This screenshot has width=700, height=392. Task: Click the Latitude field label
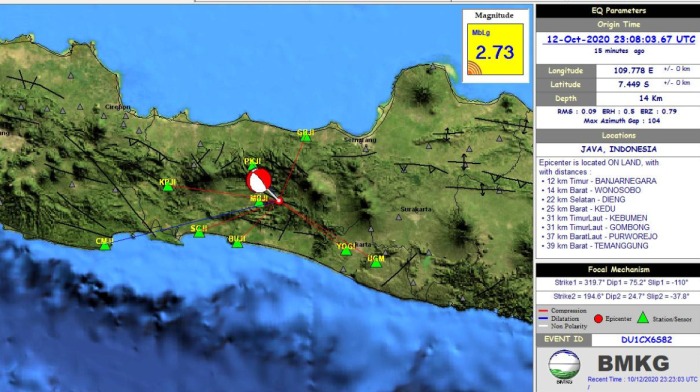click(565, 84)
